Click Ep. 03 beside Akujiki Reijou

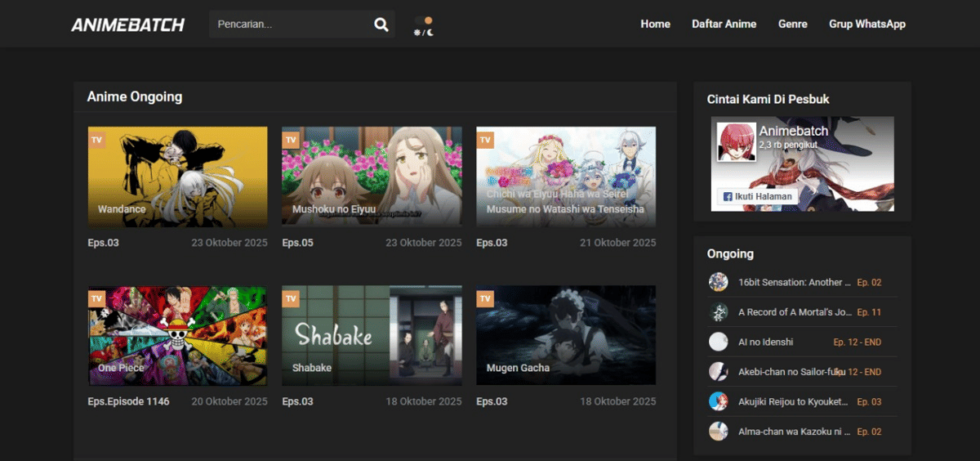[x=869, y=401]
